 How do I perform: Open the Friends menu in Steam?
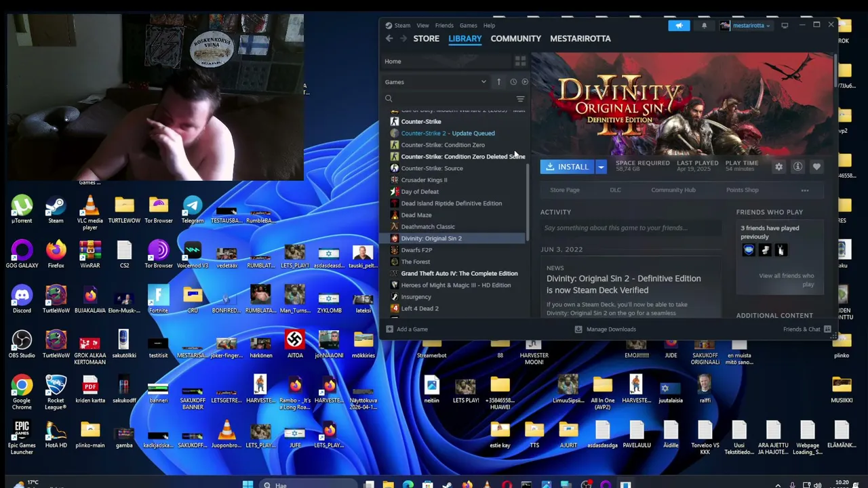coord(444,26)
